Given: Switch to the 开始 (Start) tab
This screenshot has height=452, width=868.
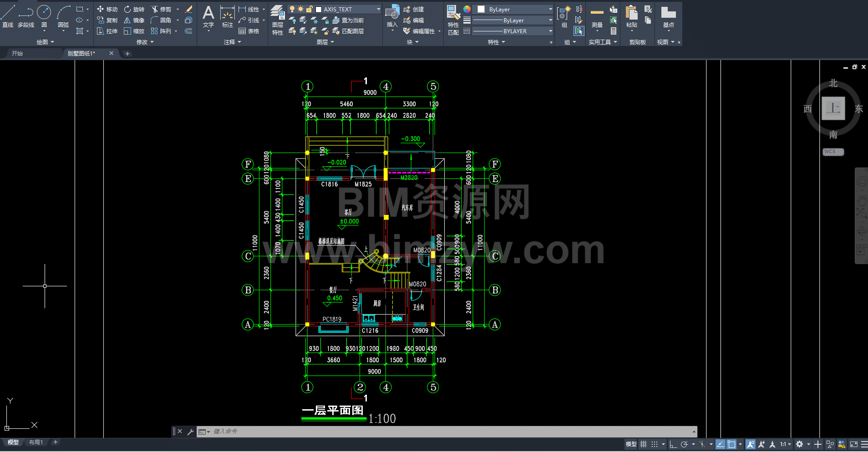Looking at the screenshot, I should click(17, 53).
